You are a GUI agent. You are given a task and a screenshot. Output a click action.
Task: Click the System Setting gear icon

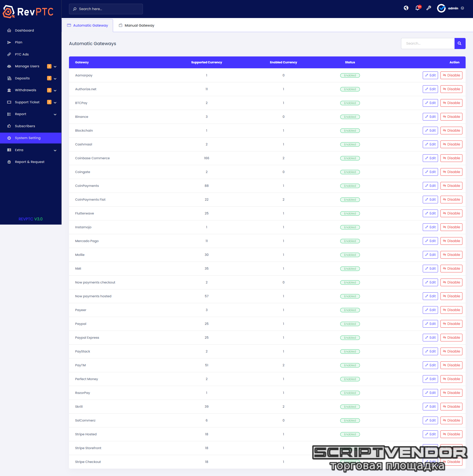coord(9,138)
